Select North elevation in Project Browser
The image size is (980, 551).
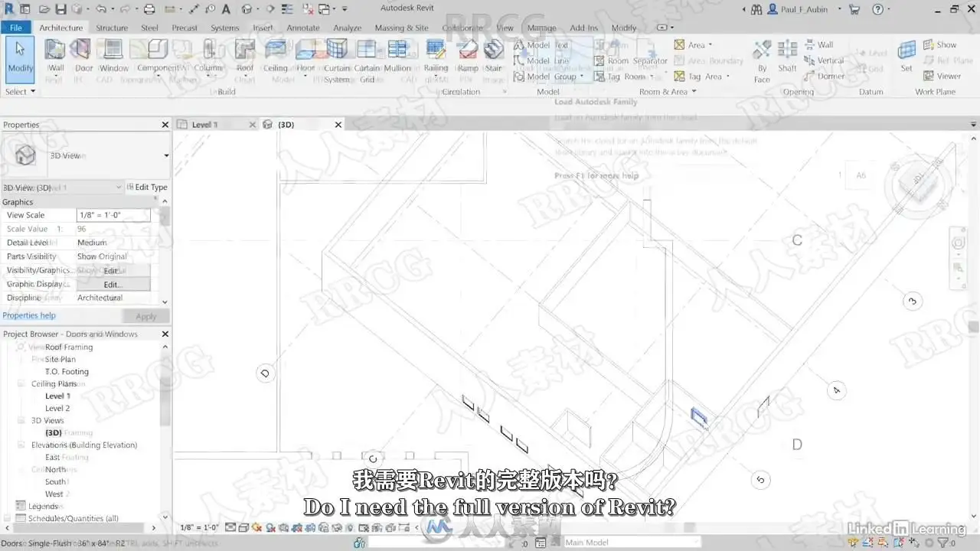(x=55, y=469)
